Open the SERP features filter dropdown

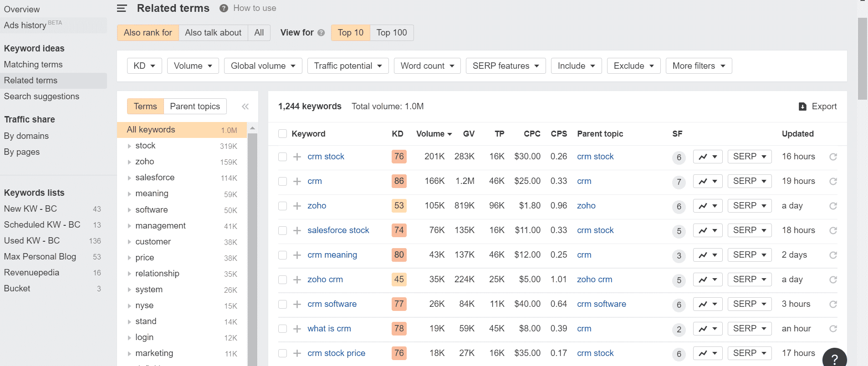point(506,66)
